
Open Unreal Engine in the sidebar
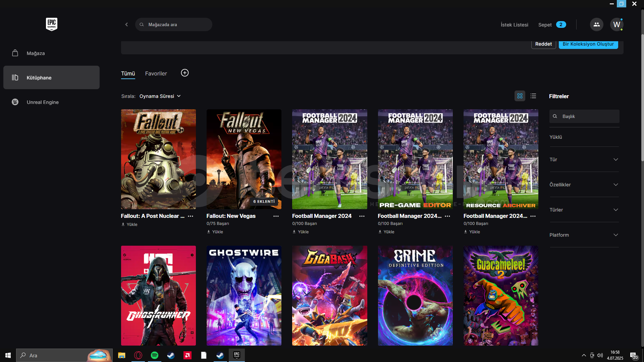tap(51, 102)
